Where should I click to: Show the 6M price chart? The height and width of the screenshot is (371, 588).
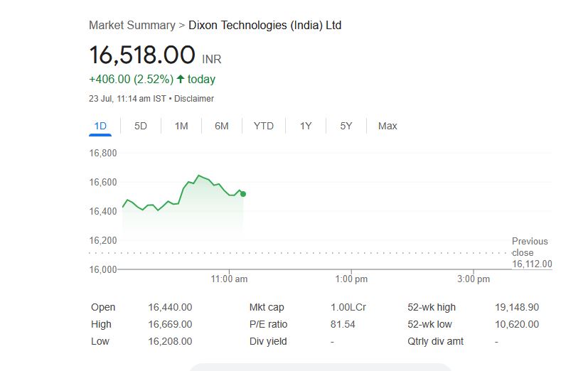[222, 127]
